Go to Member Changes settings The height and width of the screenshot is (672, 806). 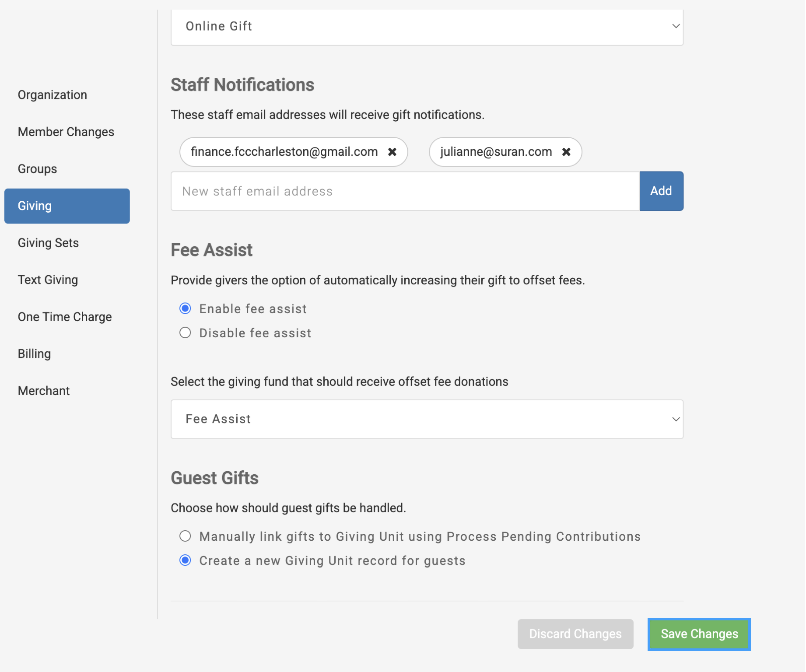(x=66, y=132)
